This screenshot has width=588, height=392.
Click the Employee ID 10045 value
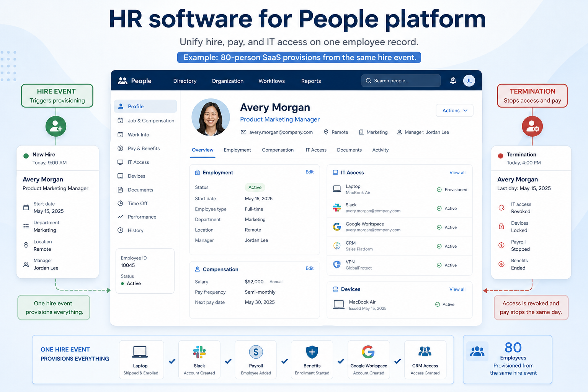click(128, 265)
